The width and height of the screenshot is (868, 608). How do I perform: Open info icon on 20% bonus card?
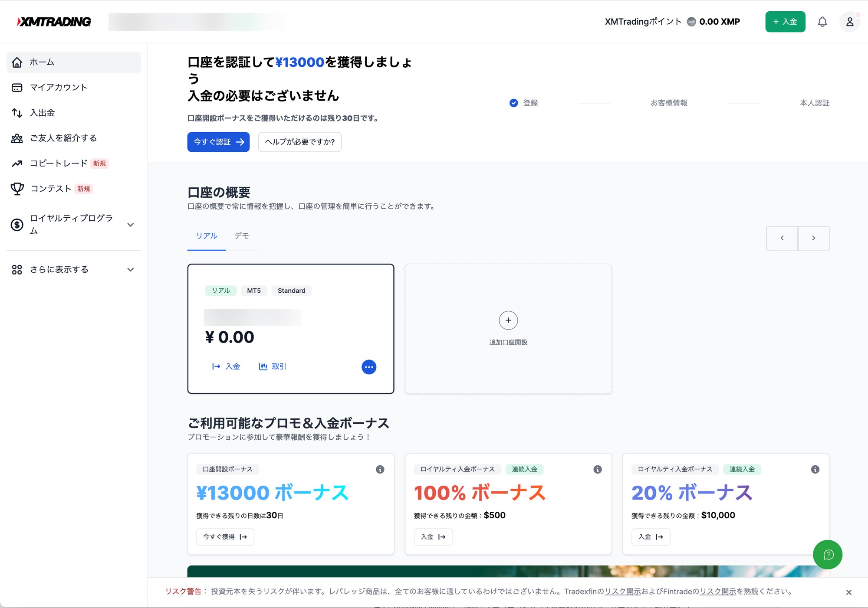[x=815, y=469]
